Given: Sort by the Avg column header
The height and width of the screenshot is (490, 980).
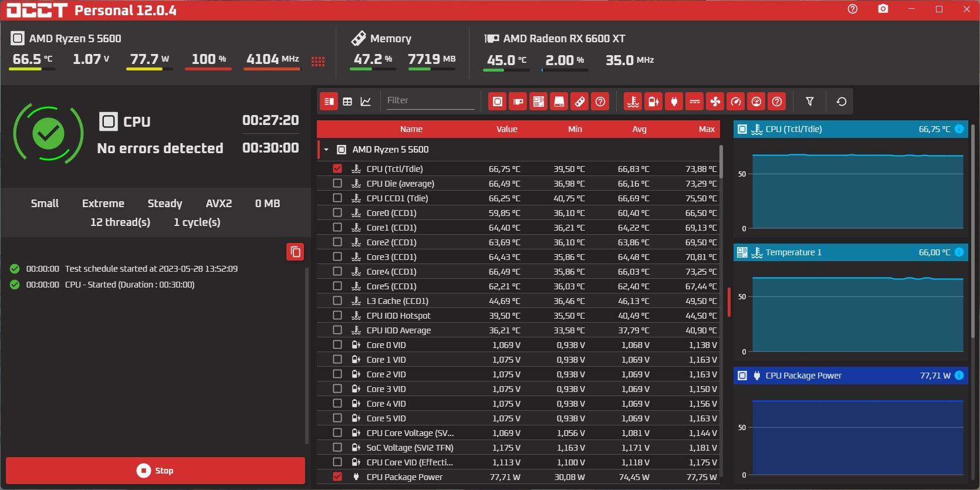Looking at the screenshot, I should pyautogui.click(x=640, y=129).
